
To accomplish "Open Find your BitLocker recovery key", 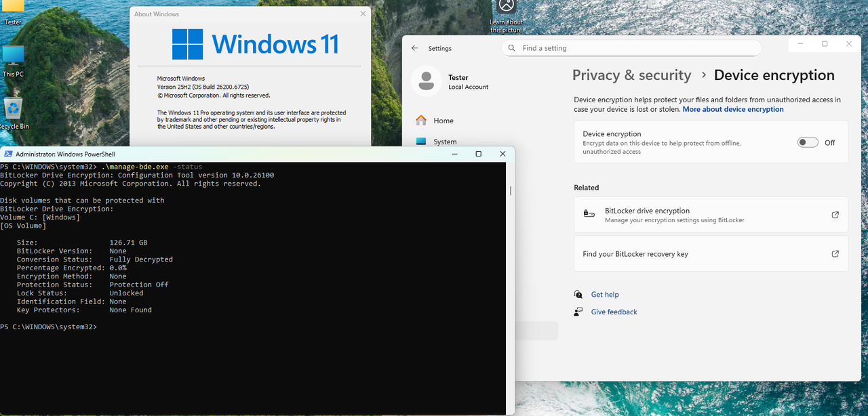I will (x=711, y=253).
